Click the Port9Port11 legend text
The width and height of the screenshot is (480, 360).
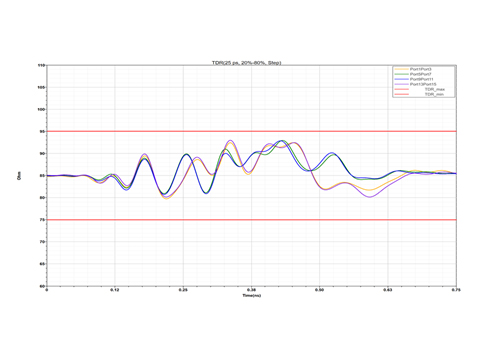(422, 79)
